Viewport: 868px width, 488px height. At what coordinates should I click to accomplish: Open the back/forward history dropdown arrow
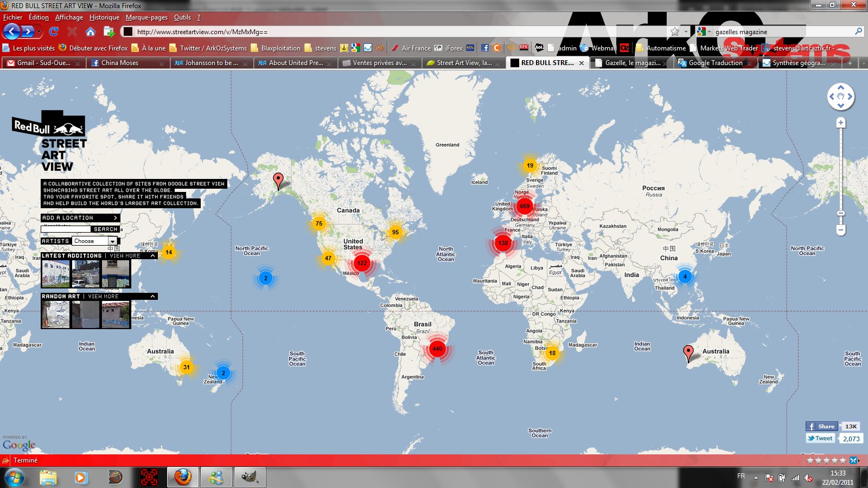(x=39, y=32)
